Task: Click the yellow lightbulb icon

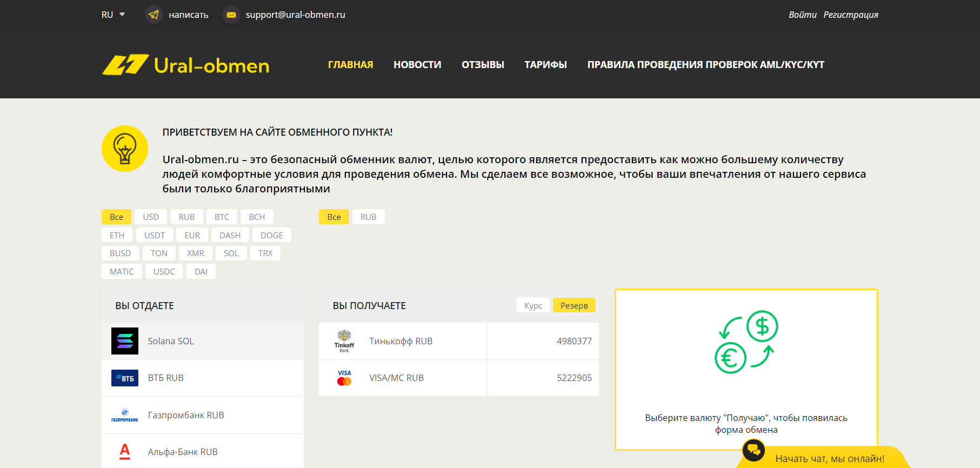Action: point(125,149)
